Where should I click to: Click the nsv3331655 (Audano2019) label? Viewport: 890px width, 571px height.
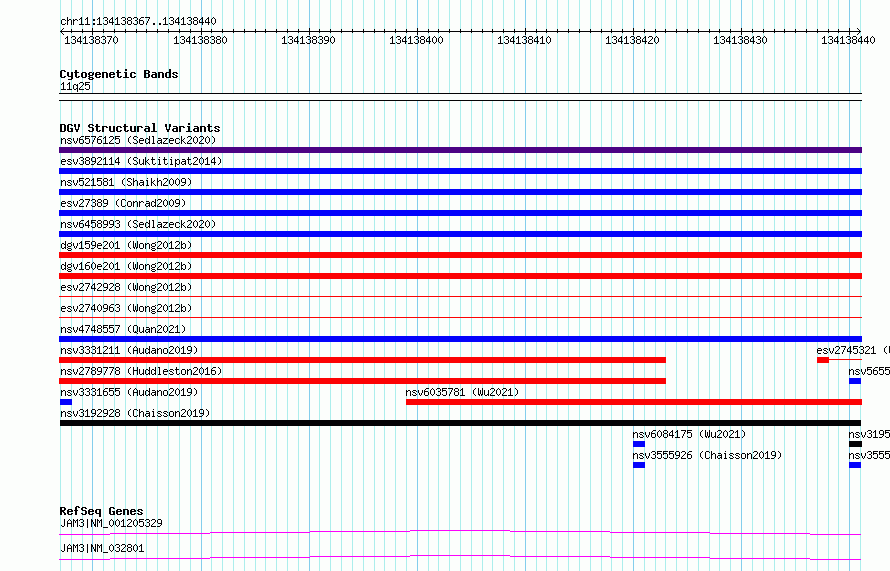pos(129,392)
